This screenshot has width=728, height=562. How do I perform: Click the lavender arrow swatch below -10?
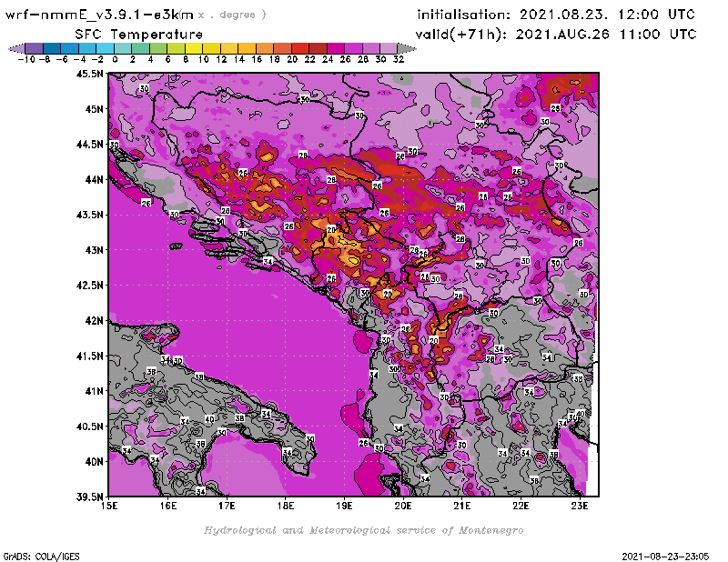tap(16, 48)
